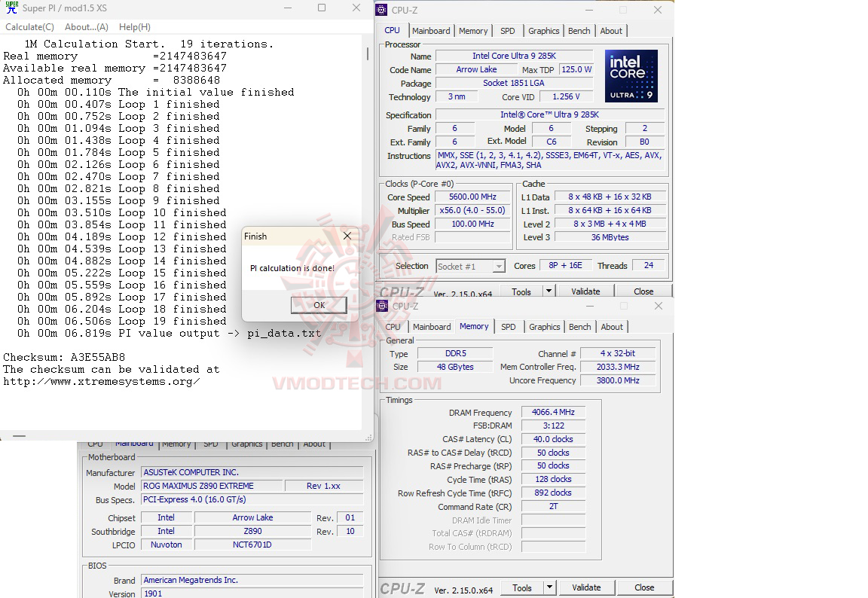
Task: Click the Checksum: A3E55AB8 line
Action: (x=64, y=357)
